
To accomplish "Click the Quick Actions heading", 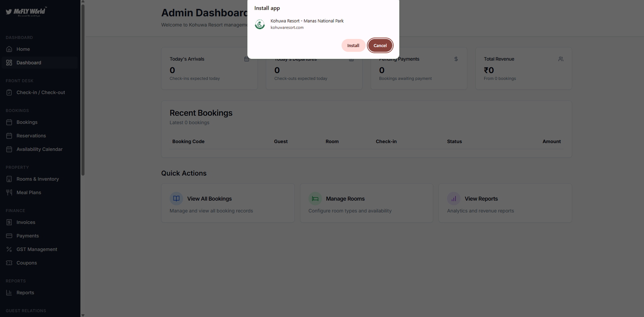I will (184, 173).
